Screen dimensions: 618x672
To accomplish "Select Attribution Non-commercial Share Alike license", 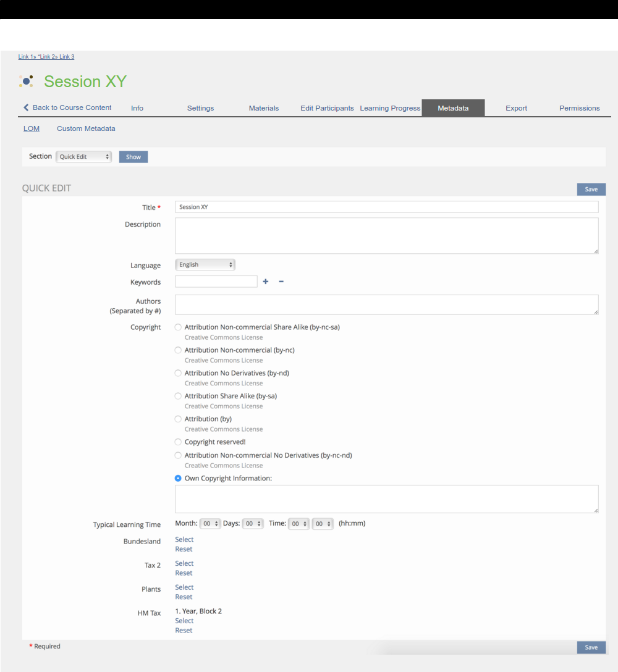I will tap(179, 327).
